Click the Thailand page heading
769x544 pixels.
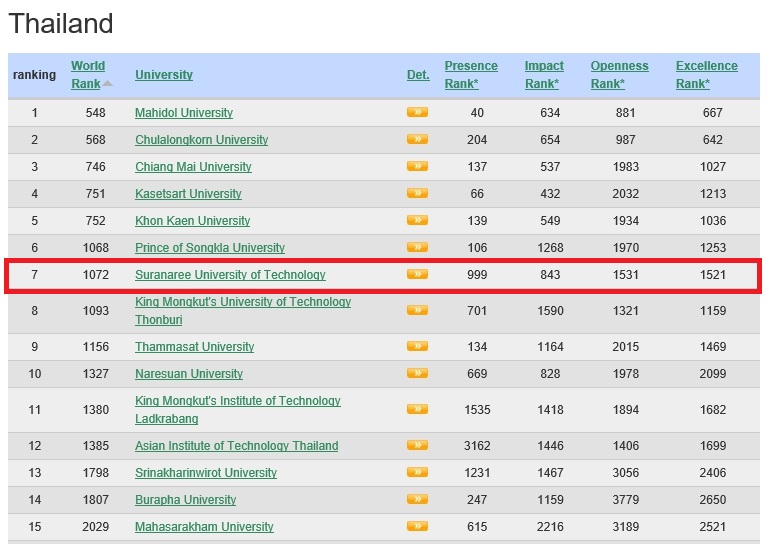click(x=61, y=24)
